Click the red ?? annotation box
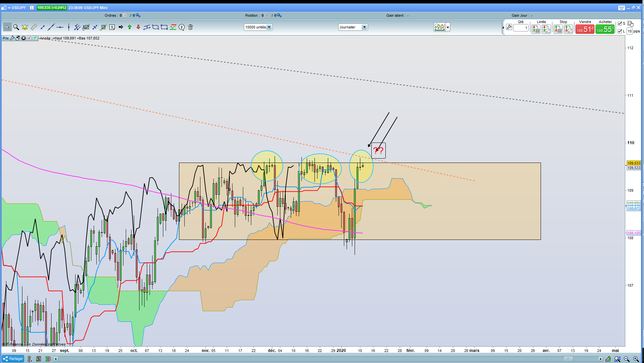Viewport: 644px width, 363px height. pyautogui.click(x=378, y=151)
